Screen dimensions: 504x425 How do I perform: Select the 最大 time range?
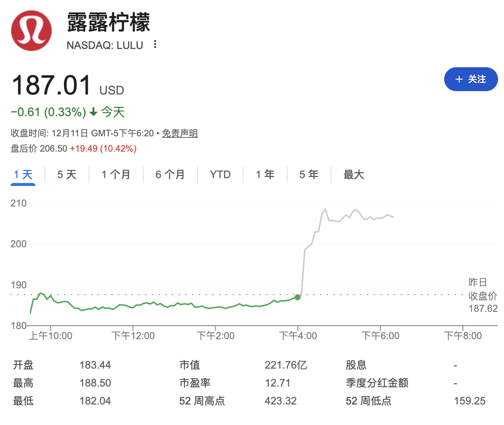[353, 174]
